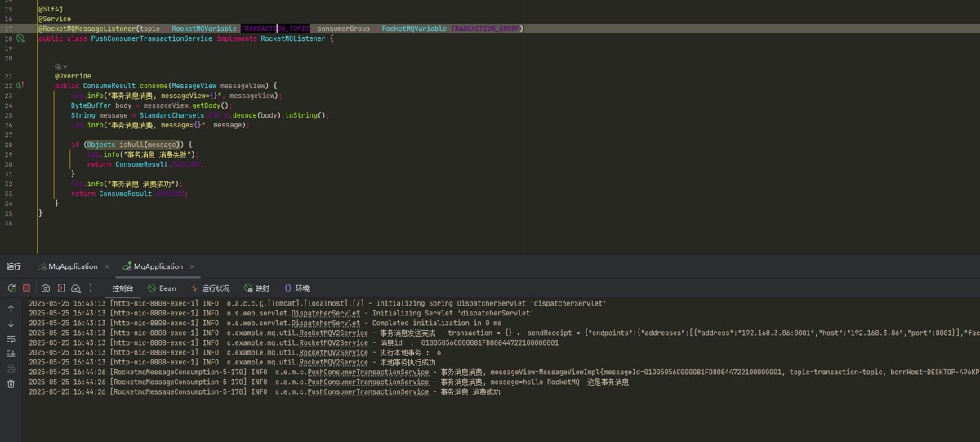Screen dimensions: 980x442
Task: Open the profiler gauge icon
Action: coord(76,288)
